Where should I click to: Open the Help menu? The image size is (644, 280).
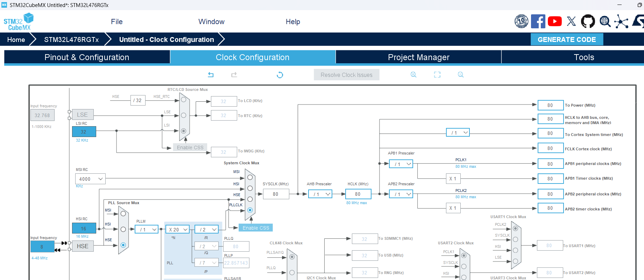pos(293,22)
